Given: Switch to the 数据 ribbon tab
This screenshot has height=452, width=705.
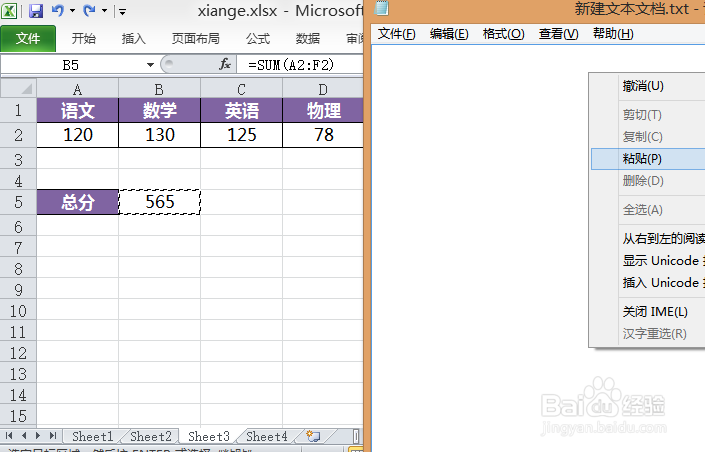Looking at the screenshot, I should [308, 39].
